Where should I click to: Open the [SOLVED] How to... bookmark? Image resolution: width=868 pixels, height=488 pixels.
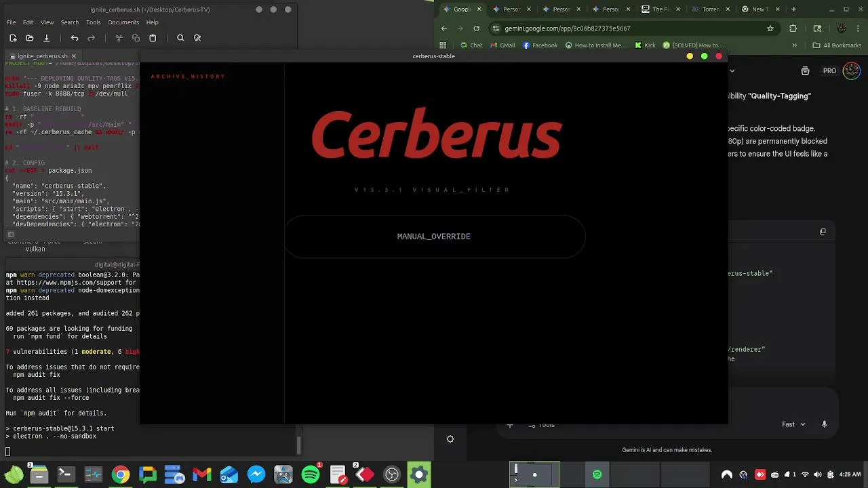pyautogui.click(x=693, y=45)
